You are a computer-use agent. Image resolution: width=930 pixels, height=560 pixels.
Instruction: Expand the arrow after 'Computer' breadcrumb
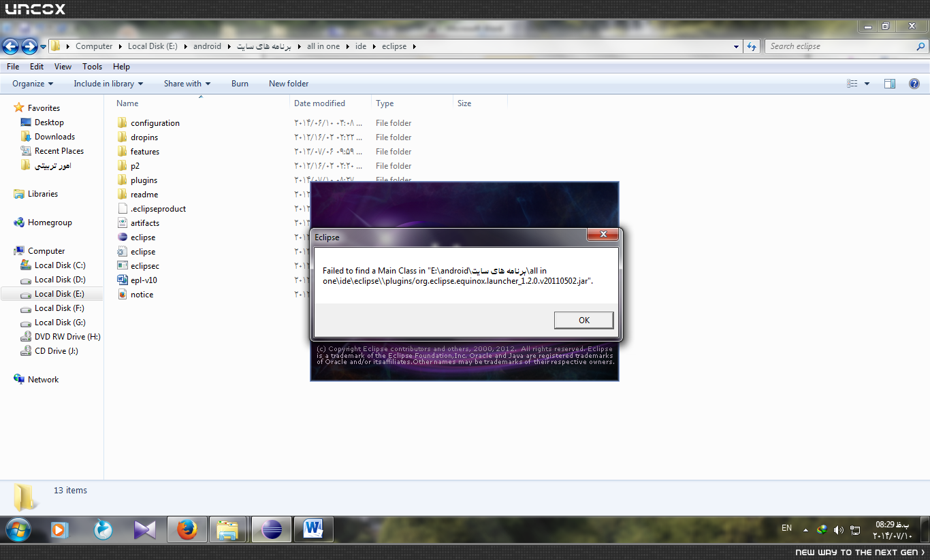121,46
